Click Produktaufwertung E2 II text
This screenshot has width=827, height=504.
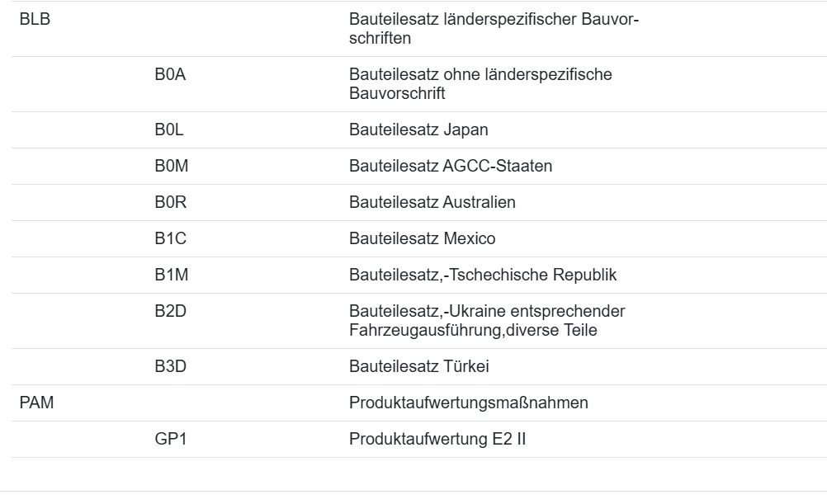(x=437, y=440)
